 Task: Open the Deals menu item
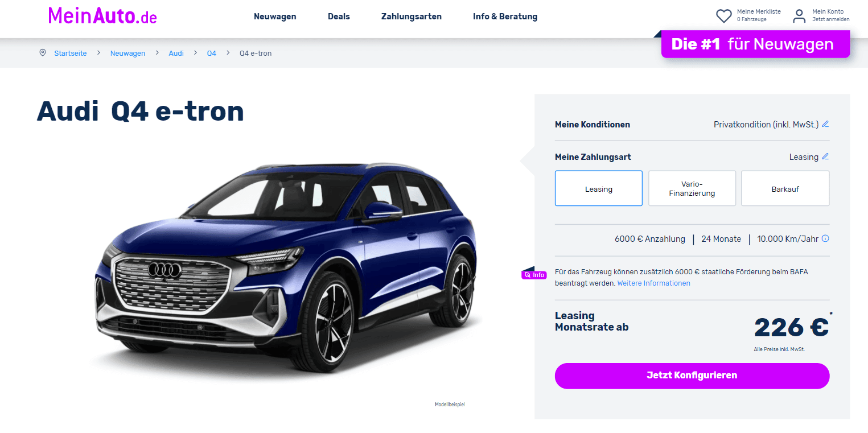[x=339, y=17]
